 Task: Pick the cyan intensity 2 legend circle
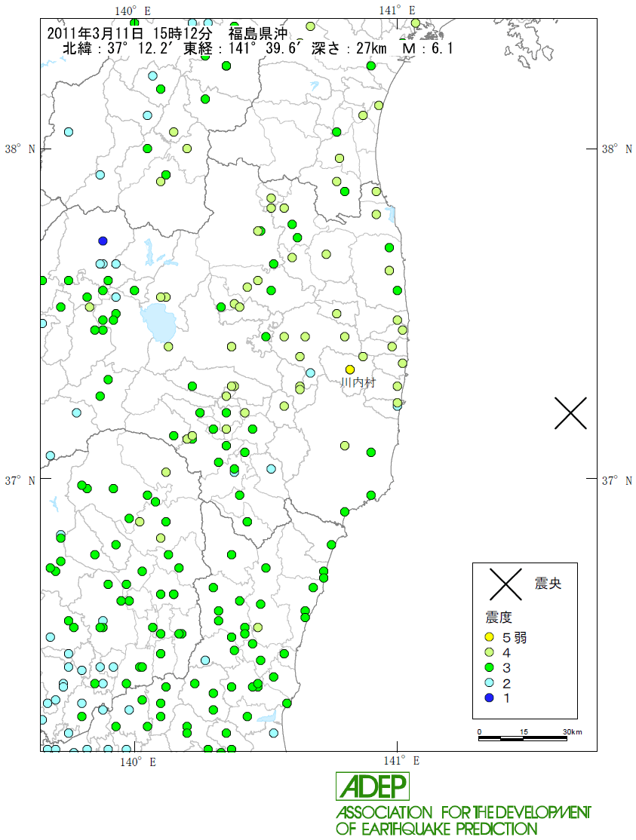pos(489,683)
